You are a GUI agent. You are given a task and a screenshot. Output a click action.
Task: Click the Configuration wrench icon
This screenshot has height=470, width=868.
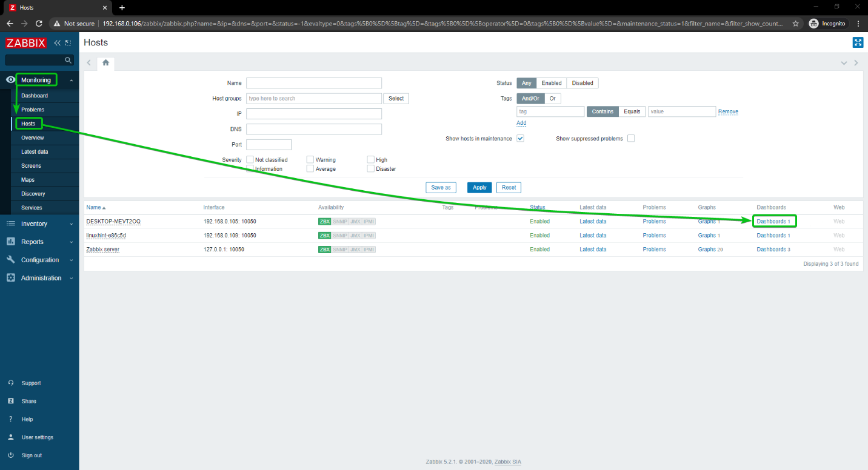(x=10, y=260)
